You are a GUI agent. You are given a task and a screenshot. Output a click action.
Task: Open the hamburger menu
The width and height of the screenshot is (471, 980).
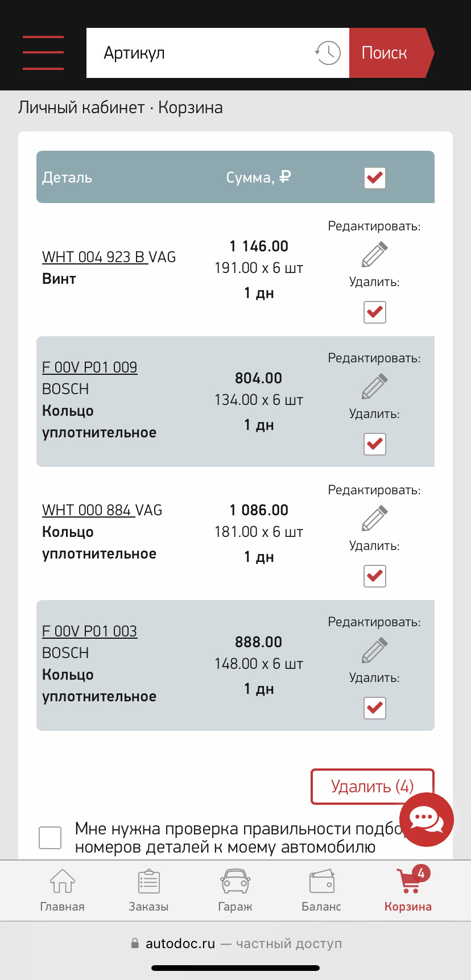43,53
